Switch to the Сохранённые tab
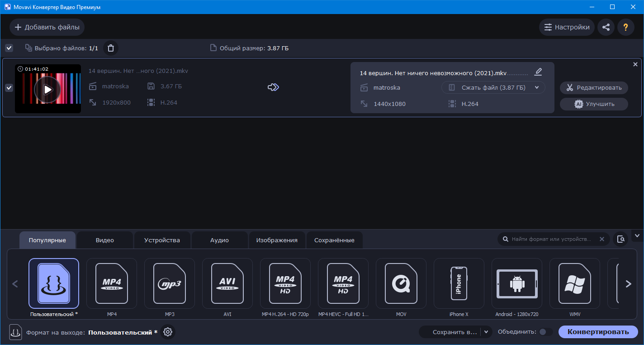The height and width of the screenshot is (345, 644). coord(334,240)
